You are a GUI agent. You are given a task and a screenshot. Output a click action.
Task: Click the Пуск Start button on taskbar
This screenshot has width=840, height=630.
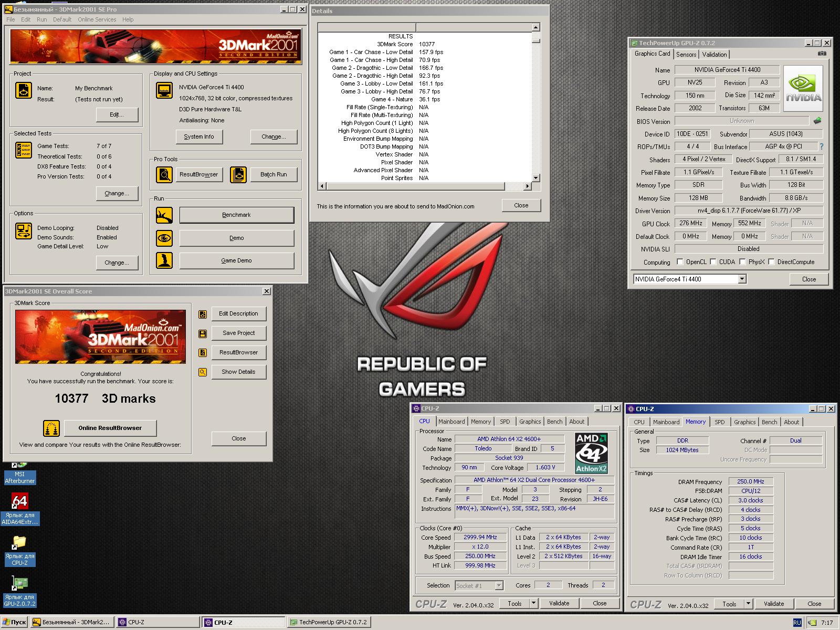point(15,623)
